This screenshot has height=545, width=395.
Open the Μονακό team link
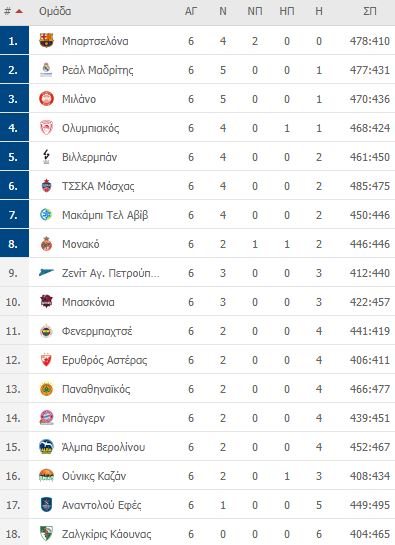(x=81, y=244)
